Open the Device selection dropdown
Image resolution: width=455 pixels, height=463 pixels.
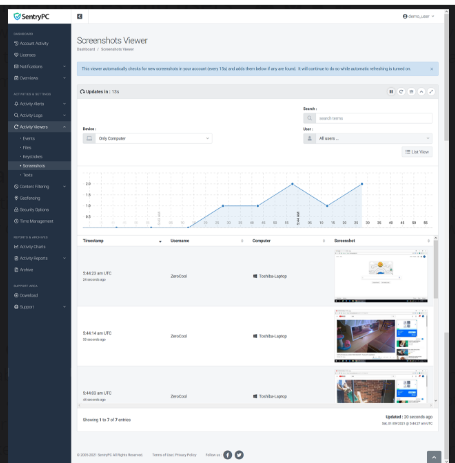click(x=154, y=138)
